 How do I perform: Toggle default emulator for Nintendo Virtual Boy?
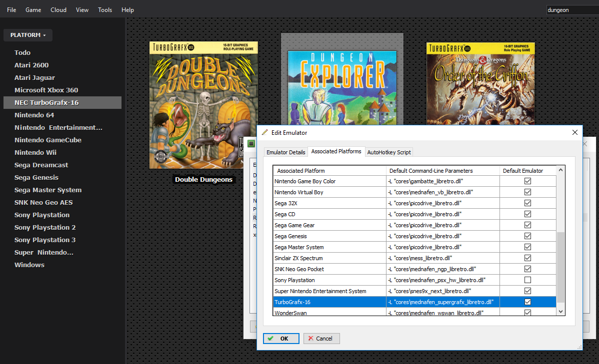tap(527, 192)
